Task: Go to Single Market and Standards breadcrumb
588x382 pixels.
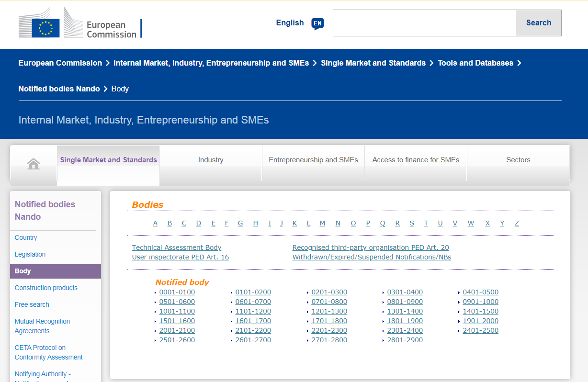Action: (x=373, y=63)
